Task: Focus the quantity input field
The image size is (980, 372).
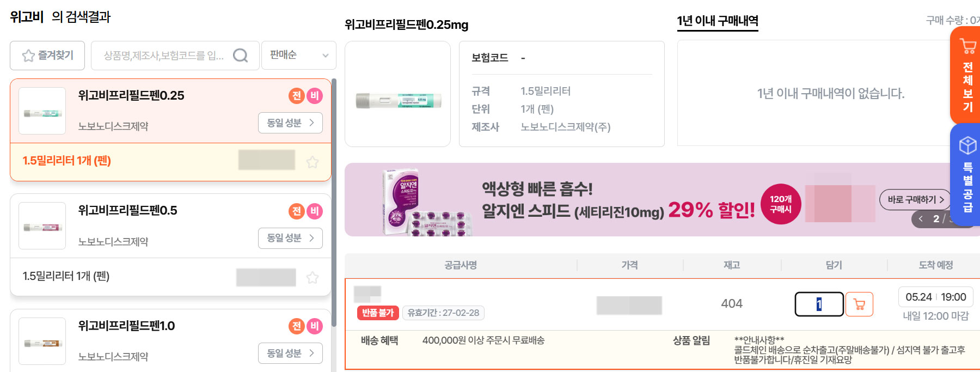Action: pyautogui.click(x=819, y=304)
